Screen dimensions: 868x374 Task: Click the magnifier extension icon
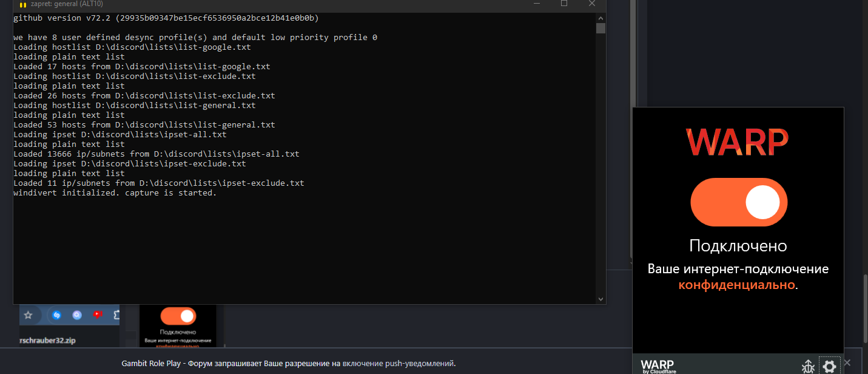[77, 315]
